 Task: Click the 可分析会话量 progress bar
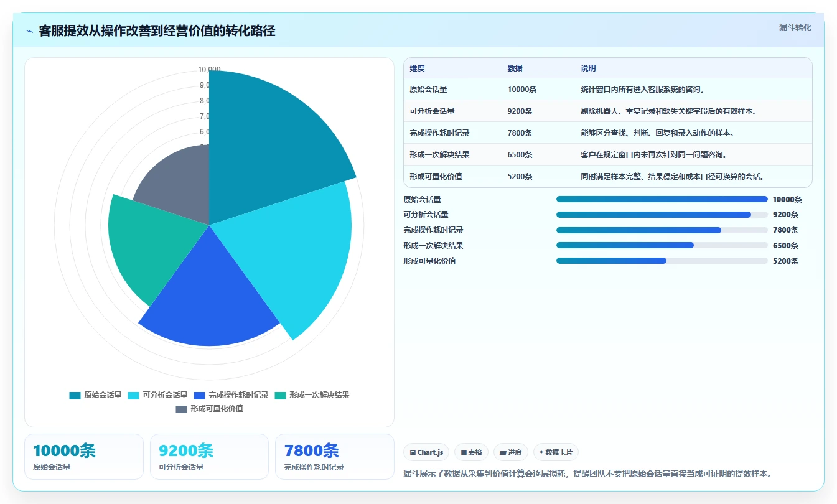pos(662,215)
